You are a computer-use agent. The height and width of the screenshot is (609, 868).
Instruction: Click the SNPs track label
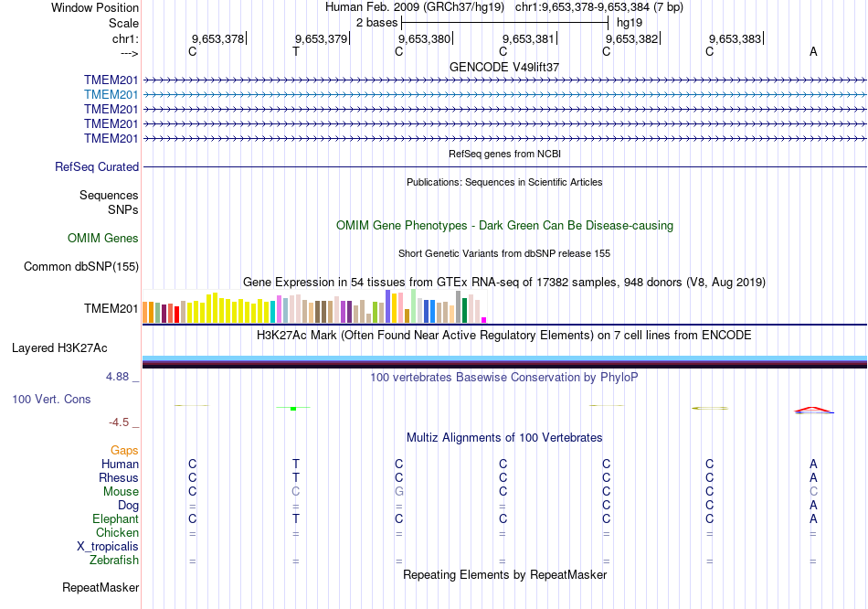(x=123, y=210)
